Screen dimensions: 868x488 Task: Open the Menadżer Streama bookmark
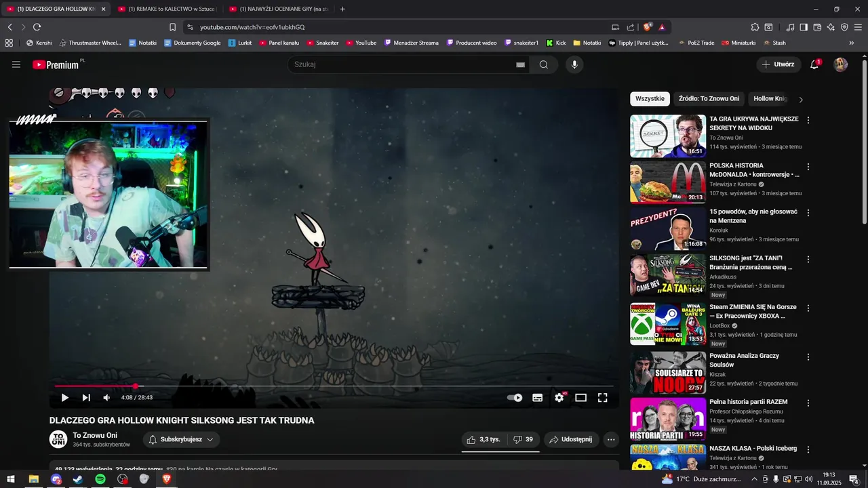[411, 43]
